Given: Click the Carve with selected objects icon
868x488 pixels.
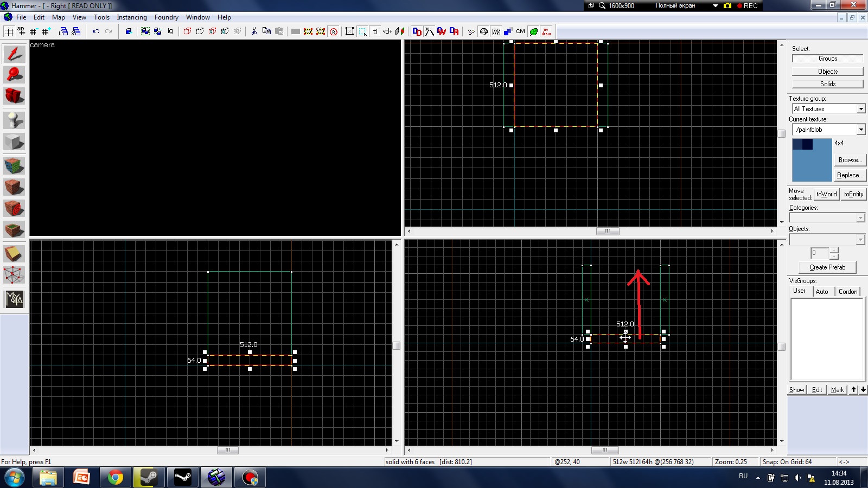Looking at the screenshot, I should coord(129,31).
